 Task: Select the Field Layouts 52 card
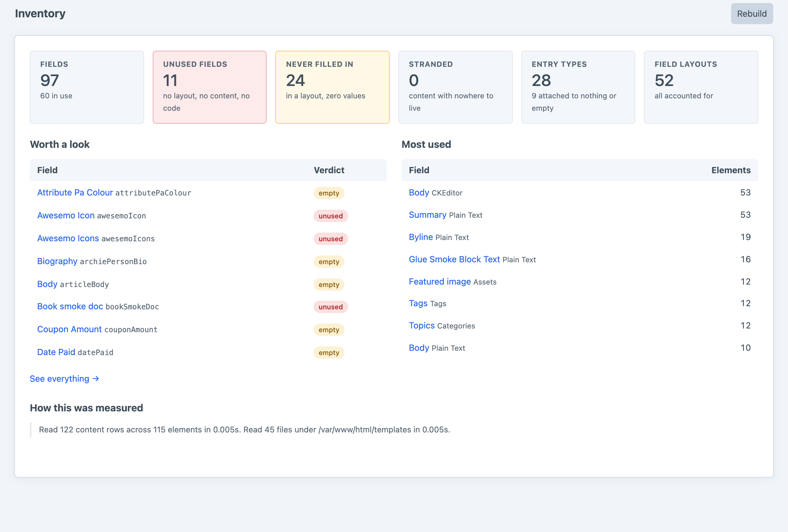701,87
